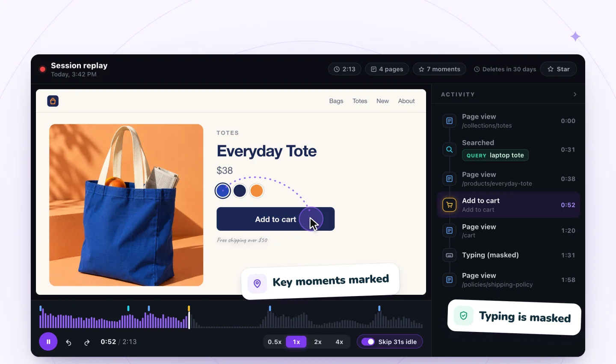This screenshot has width=616, height=364.
Task: Set playback speed to 0.5x
Action: (x=275, y=342)
